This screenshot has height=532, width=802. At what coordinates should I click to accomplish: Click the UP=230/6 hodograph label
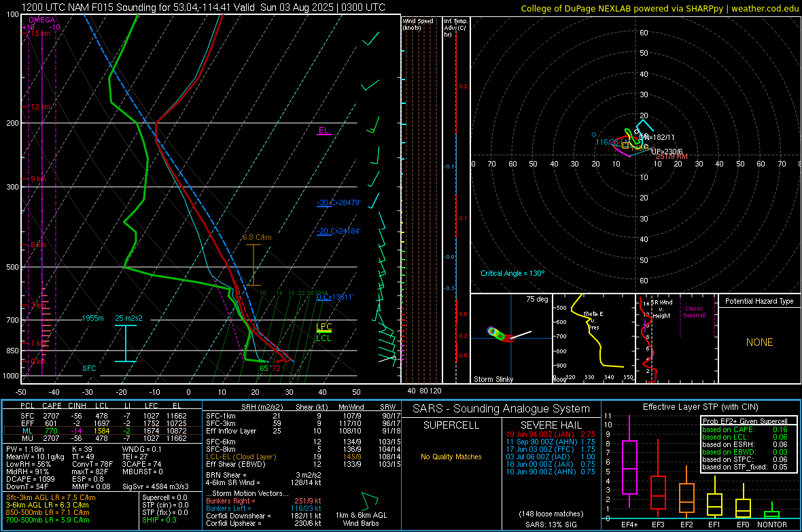point(667,152)
